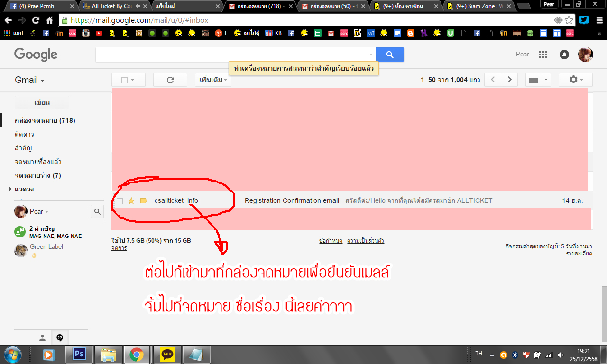The height and width of the screenshot is (364, 607).
Task: Open the รายละเอียด account activity details link
Action: pyautogui.click(x=579, y=254)
